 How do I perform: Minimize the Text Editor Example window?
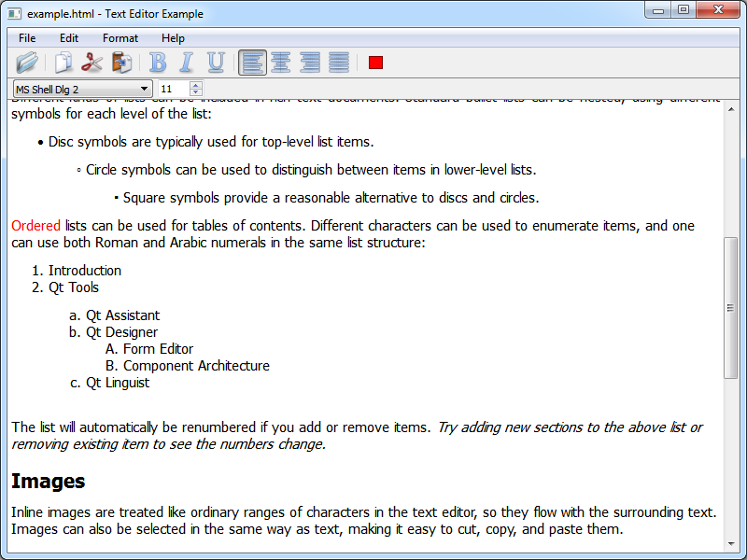[658, 9]
